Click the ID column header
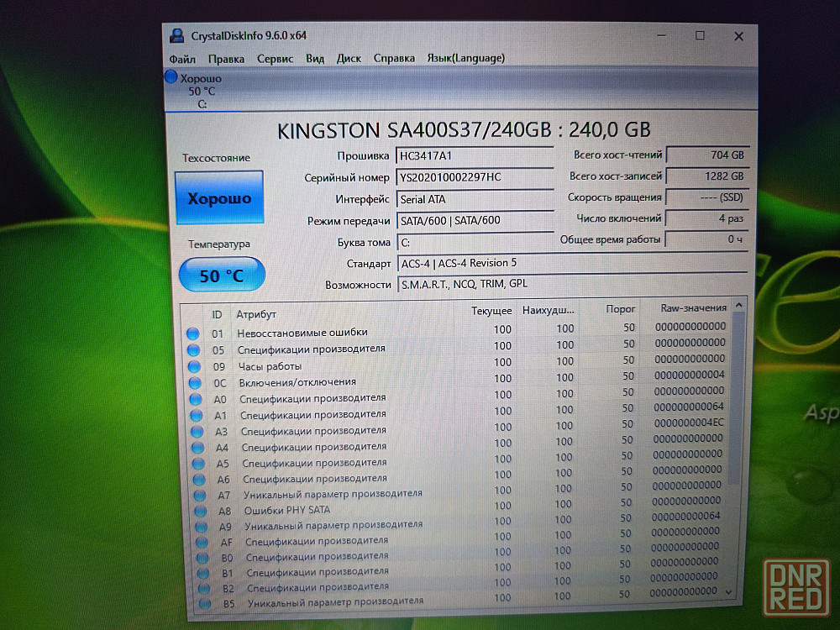The height and width of the screenshot is (630, 840). 217,315
